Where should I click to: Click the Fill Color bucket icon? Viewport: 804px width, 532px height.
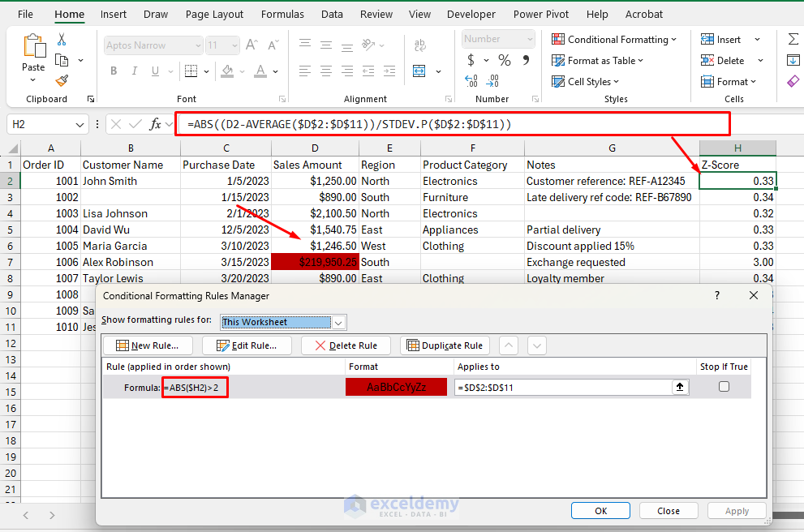click(227, 71)
